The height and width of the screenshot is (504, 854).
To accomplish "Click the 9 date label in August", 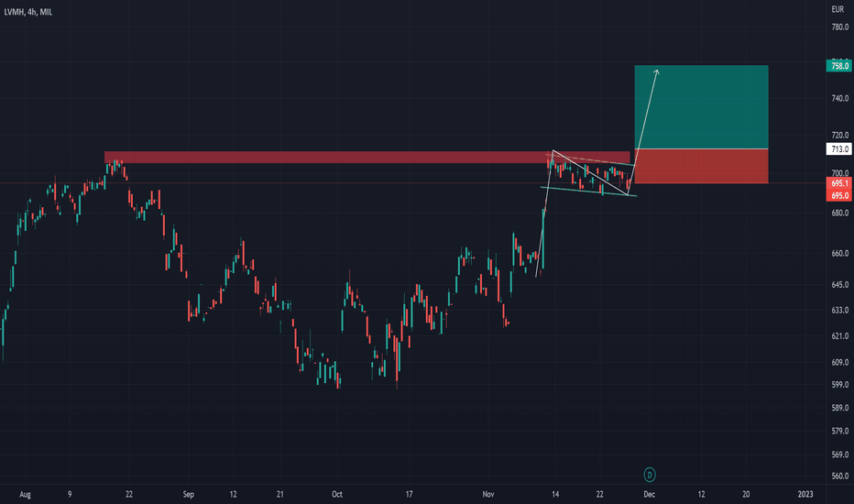I will pos(70,495).
